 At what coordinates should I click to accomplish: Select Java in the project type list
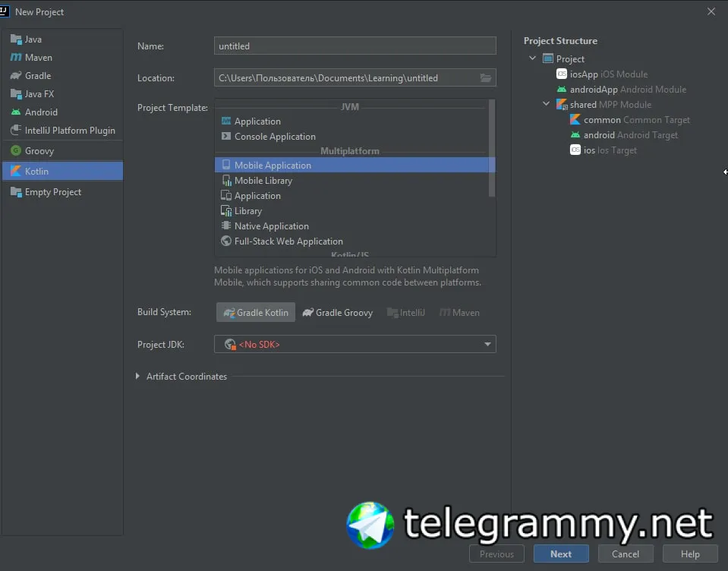click(62, 39)
